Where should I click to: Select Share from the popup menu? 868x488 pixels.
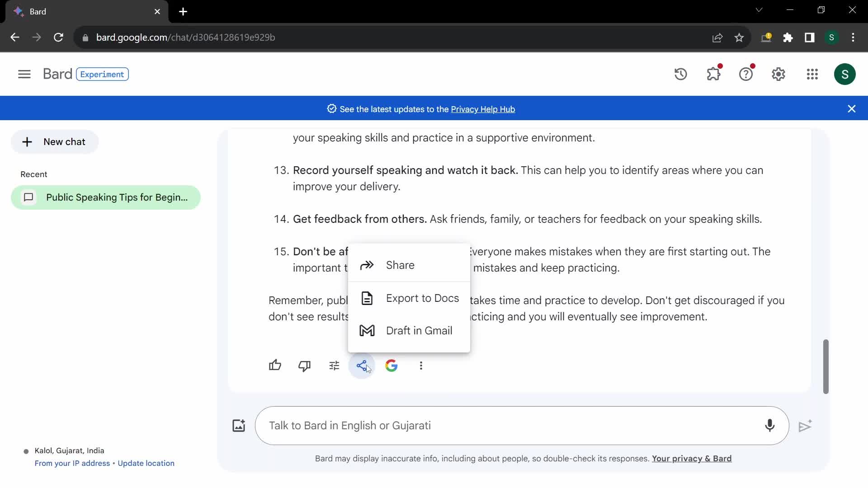[409, 265]
